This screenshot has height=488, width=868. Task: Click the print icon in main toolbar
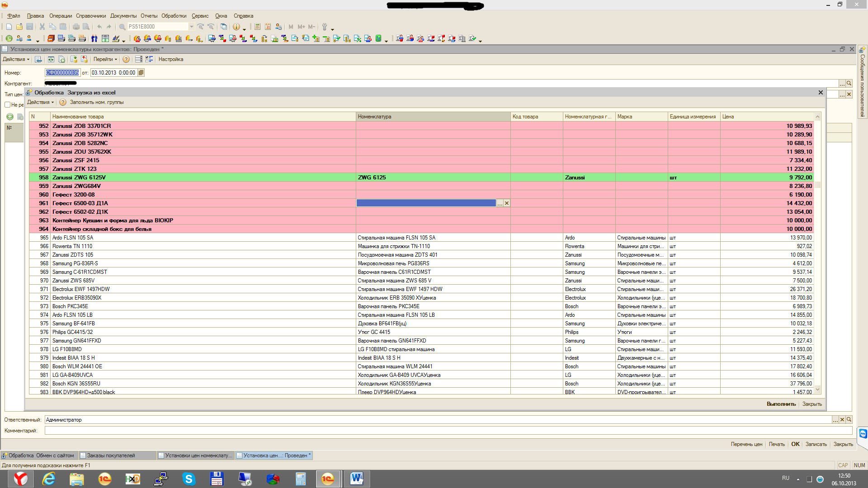[76, 27]
